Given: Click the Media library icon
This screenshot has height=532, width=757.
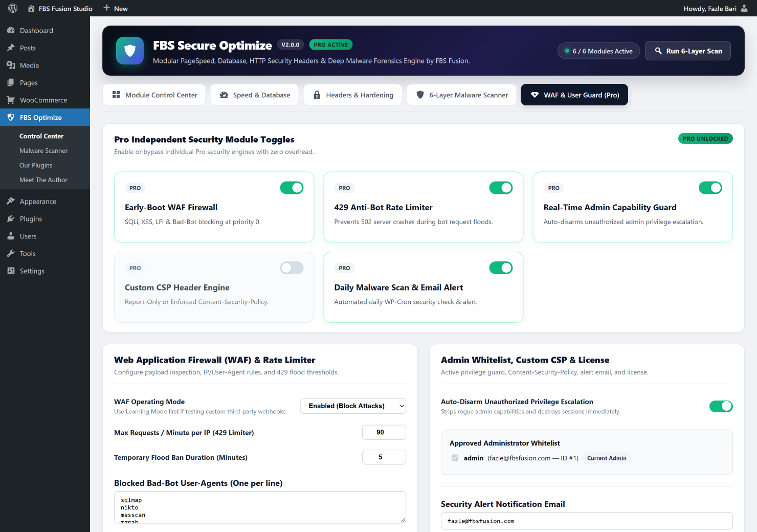Looking at the screenshot, I should pyautogui.click(x=11, y=65).
